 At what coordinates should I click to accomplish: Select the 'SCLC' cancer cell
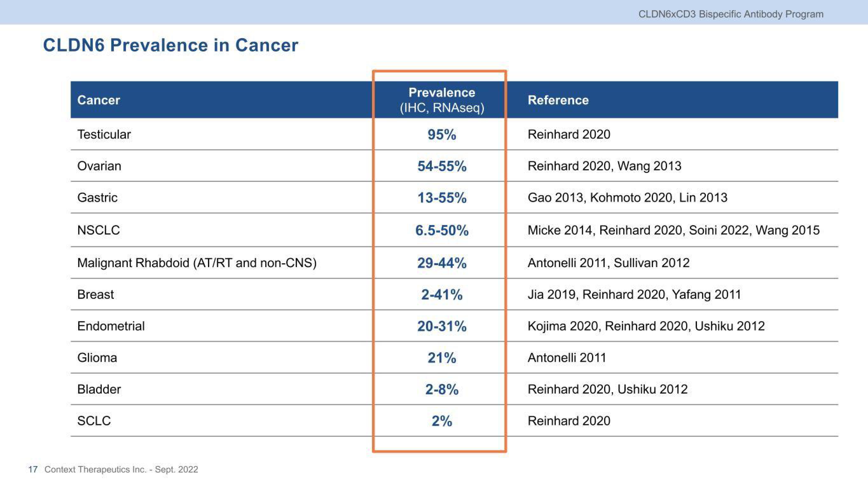tap(94, 421)
